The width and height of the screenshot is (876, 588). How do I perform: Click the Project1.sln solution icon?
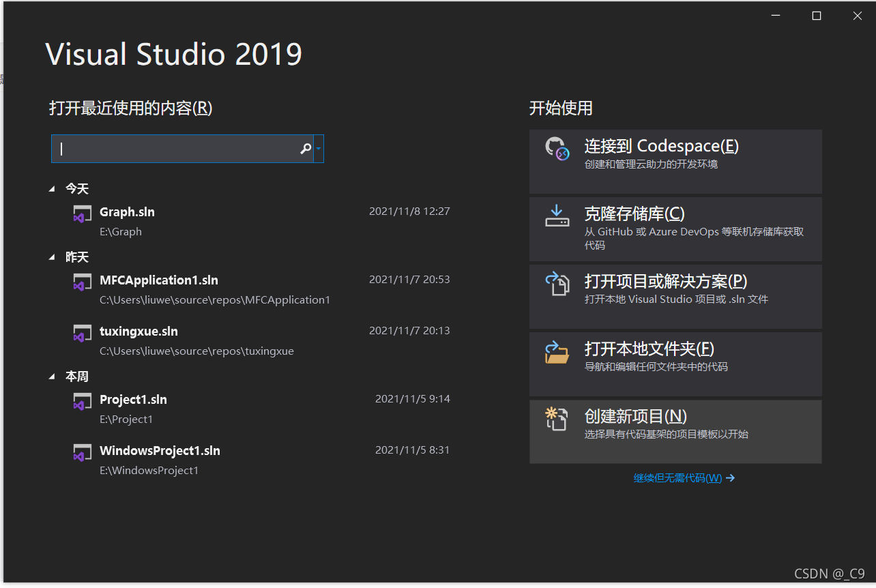coord(83,402)
